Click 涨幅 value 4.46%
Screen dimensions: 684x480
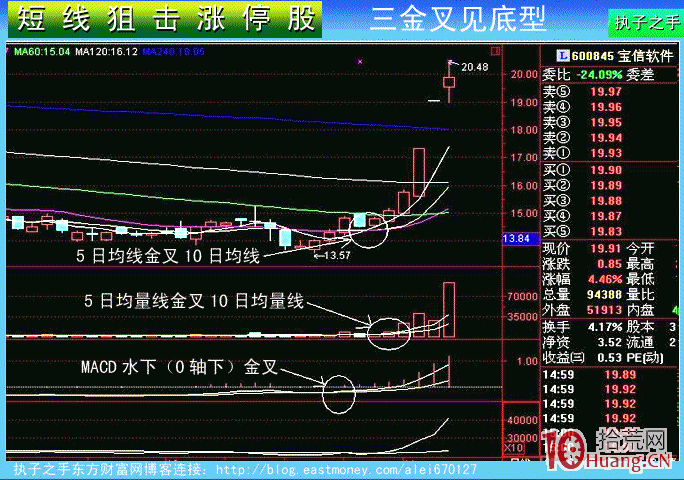click(x=605, y=279)
